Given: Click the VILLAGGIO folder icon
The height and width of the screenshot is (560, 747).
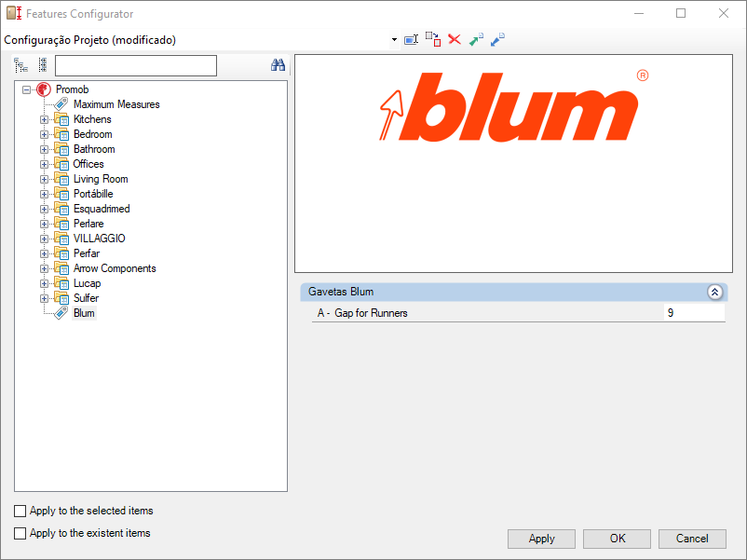Looking at the screenshot, I should (61, 239).
